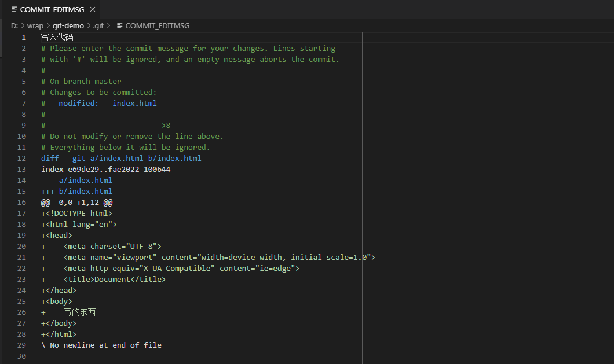Screen dimensions: 614x364
Task: Click the '@@ -0,0 +1,12 @@' hunk header
Action: coord(76,202)
